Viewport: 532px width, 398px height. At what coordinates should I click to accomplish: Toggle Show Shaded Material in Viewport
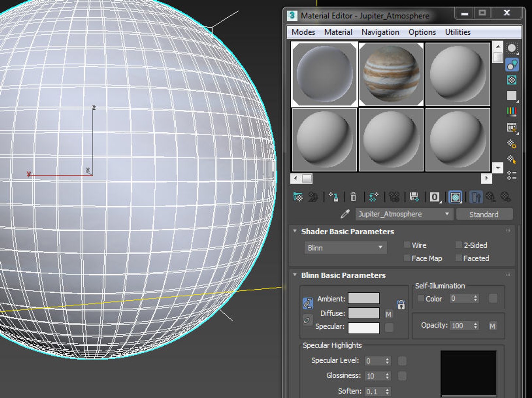coord(455,197)
